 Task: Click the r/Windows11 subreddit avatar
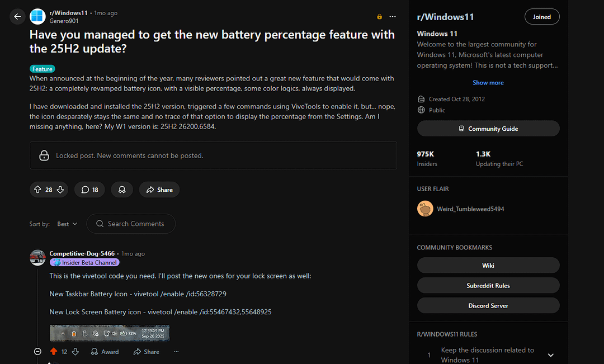38,17
